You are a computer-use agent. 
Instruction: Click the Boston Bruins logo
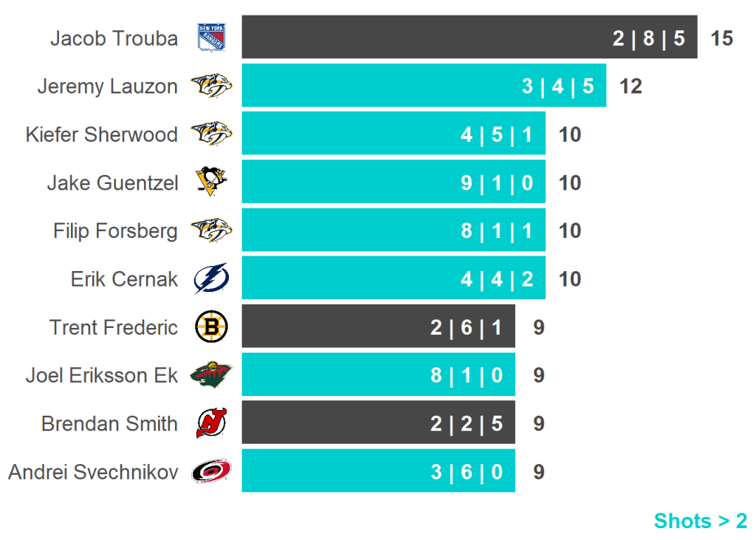[x=211, y=327]
